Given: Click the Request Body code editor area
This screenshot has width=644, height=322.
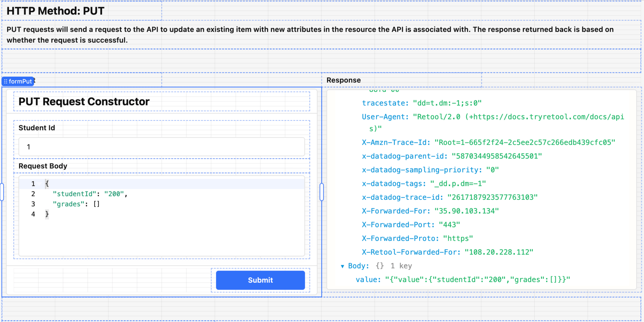Looking at the screenshot, I should (162, 216).
